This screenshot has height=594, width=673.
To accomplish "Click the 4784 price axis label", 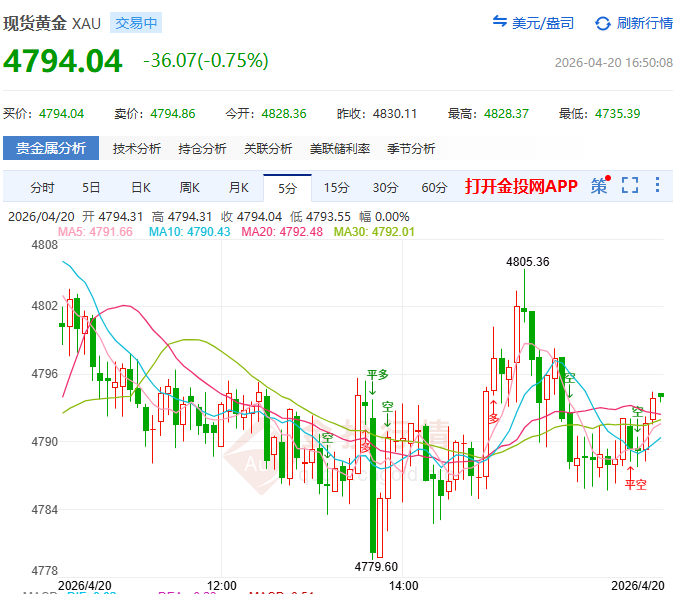I will (x=45, y=510).
